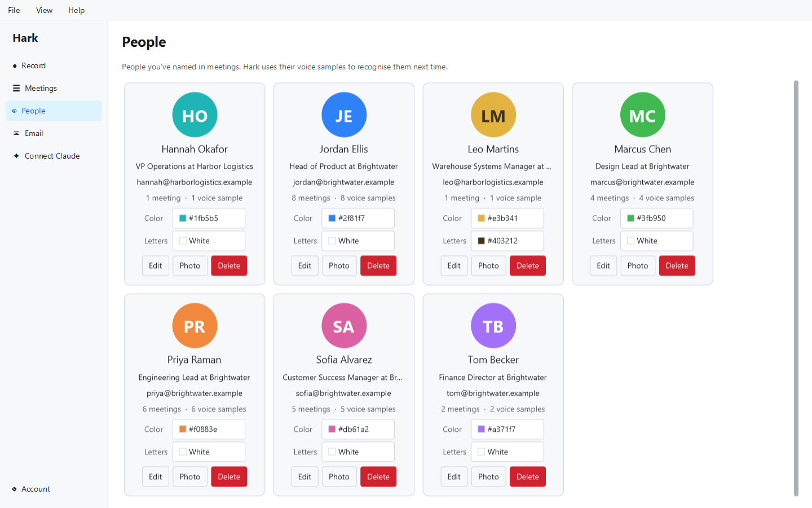Click 'Finance Director at Brightwater' text
Image resolution: width=812 pixels, height=508 pixels.
tap(493, 378)
